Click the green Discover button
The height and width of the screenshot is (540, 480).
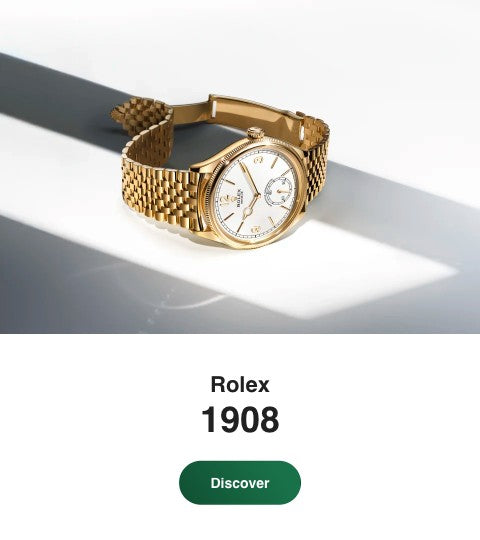(x=240, y=482)
